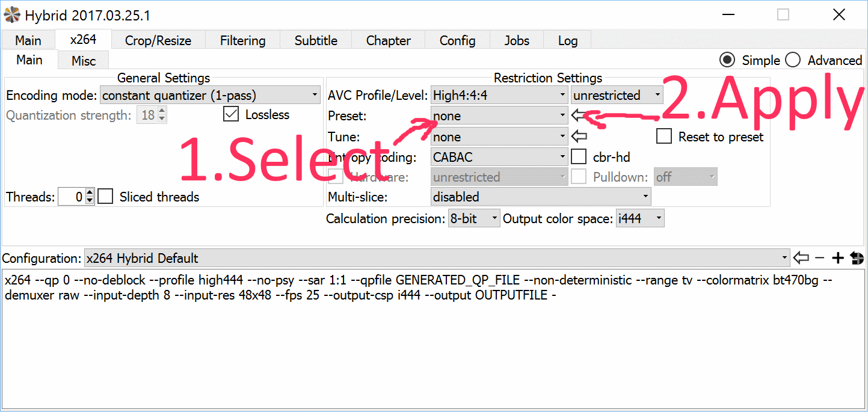Switch to the top-level Main tab
The width and height of the screenshot is (868, 412).
[28, 40]
